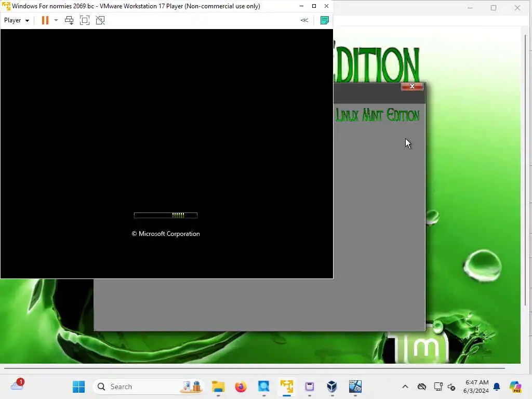
Task: Click the taskbar Search box
Action: (x=148, y=387)
